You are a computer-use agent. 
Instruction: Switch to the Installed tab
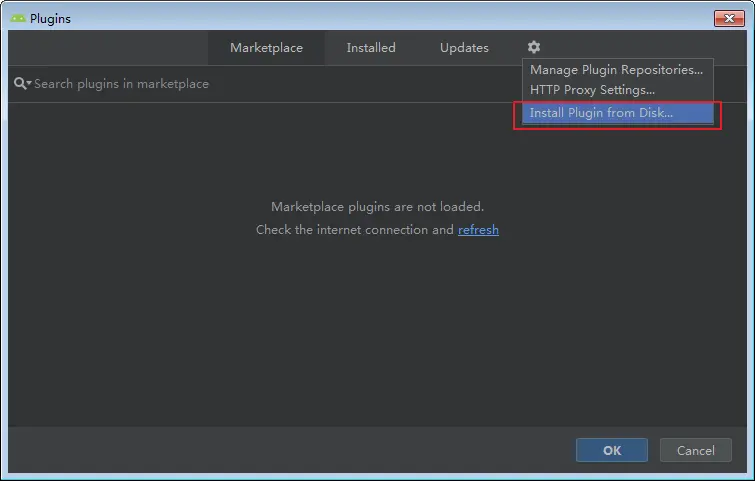(371, 48)
